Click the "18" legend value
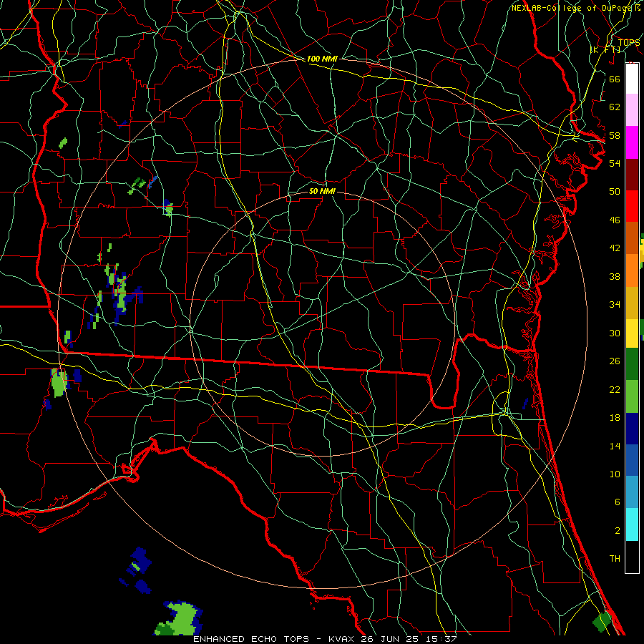Viewport: 644px width, 644px height. click(615, 418)
